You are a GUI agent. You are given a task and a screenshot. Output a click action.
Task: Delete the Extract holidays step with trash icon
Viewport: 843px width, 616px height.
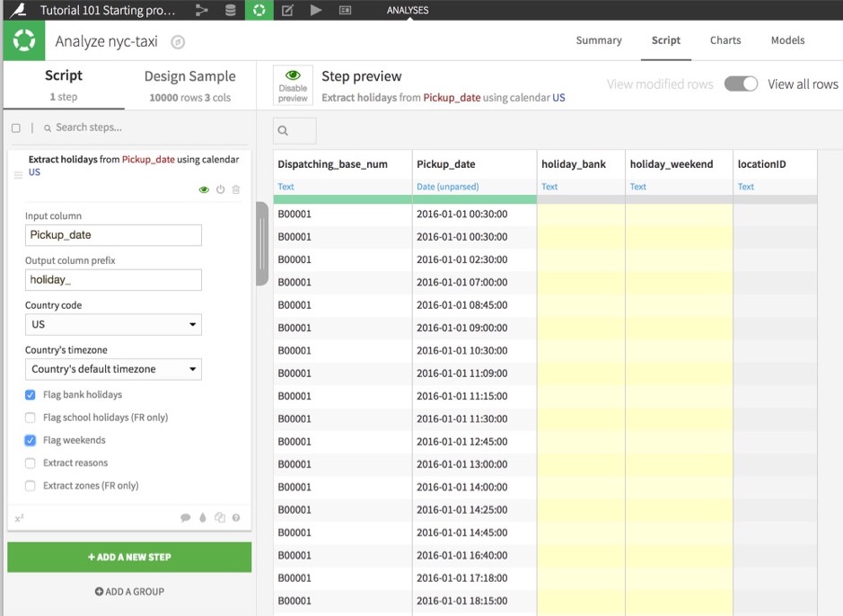[x=236, y=189]
